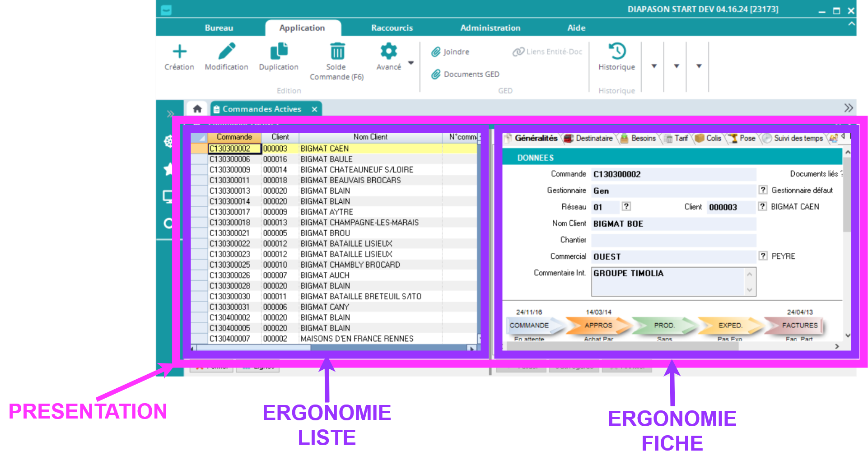Screen dimensions: 868x456
Task: Go to the home tab icon
Action: point(197,109)
